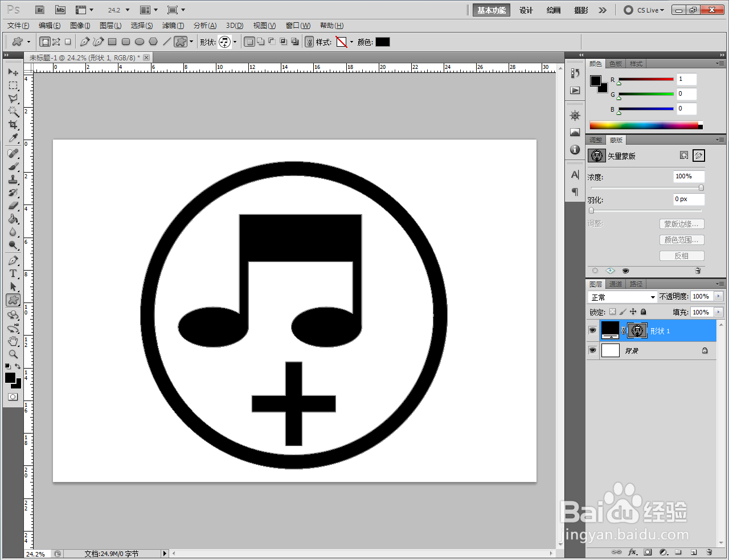The width and height of the screenshot is (729, 560).
Task: Select the Type tool
Action: (13, 274)
